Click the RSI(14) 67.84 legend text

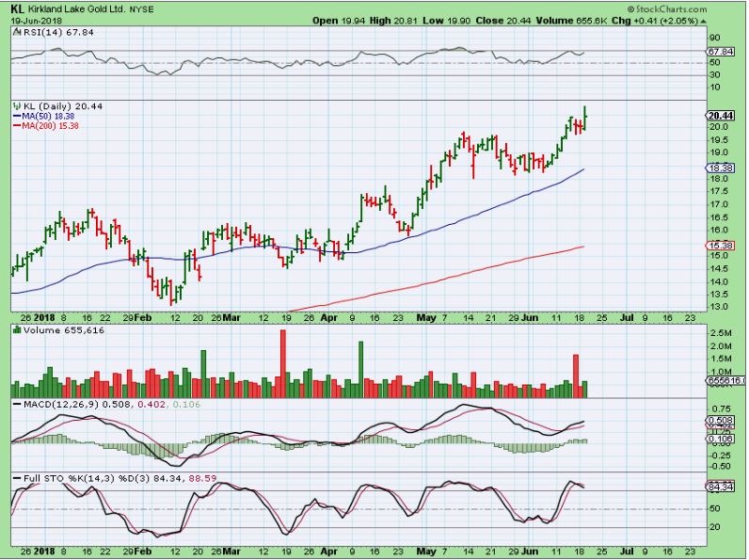58,32
